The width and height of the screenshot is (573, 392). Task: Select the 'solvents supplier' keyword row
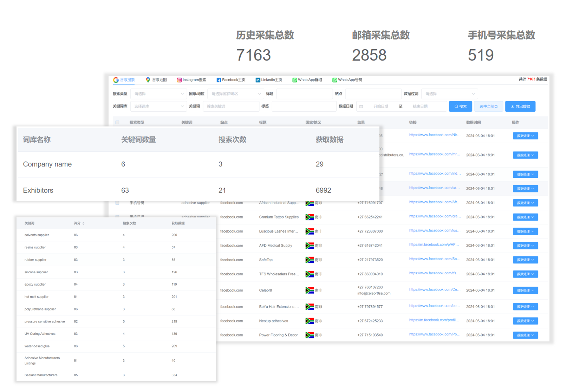(116, 235)
